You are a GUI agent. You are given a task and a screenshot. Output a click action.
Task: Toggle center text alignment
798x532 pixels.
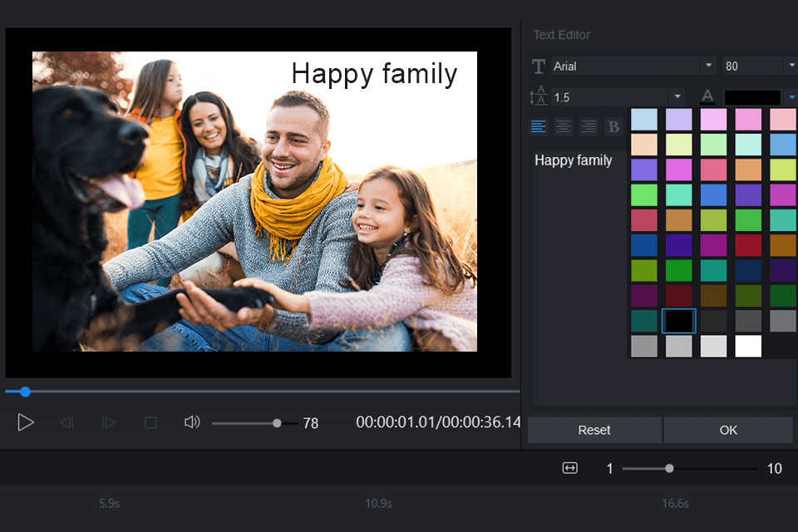[564, 126]
